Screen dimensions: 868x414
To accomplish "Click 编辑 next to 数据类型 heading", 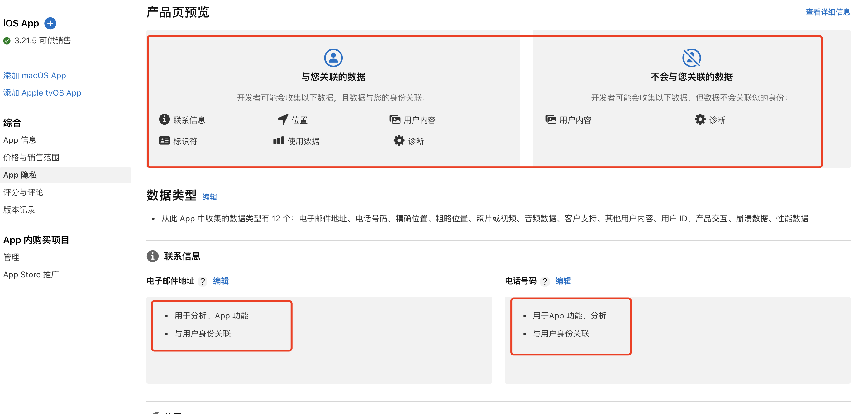I will click(x=210, y=197).
